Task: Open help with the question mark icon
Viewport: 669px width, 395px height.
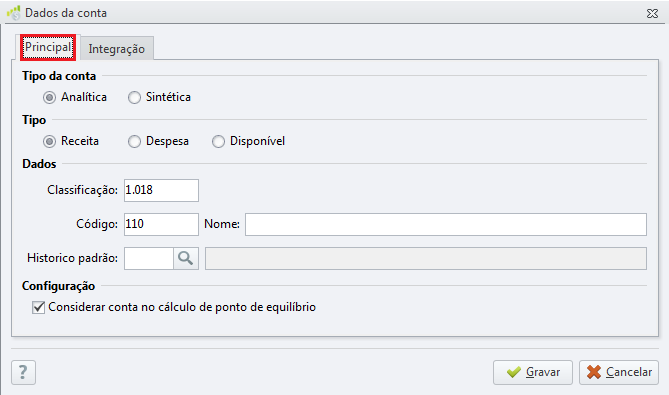Action: point(23,372)
